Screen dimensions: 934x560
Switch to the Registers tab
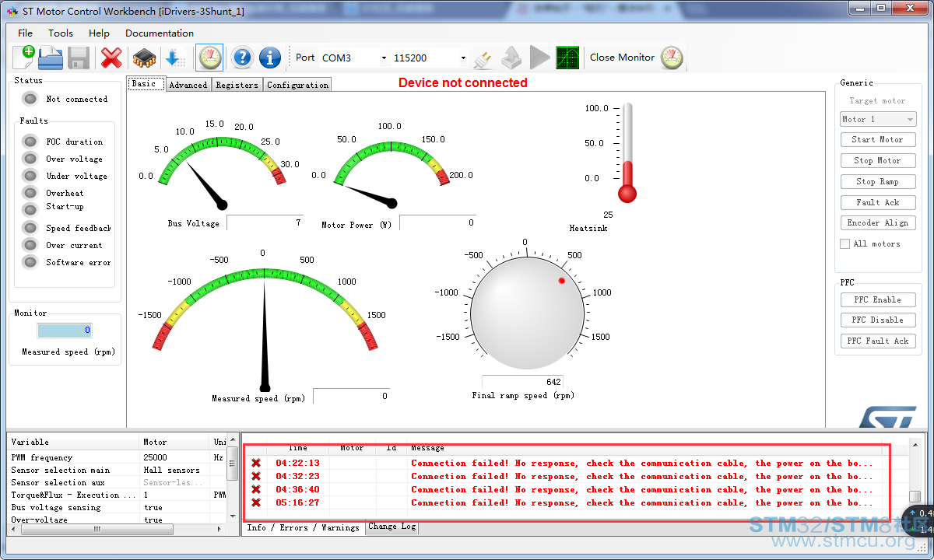coord(237,85)
